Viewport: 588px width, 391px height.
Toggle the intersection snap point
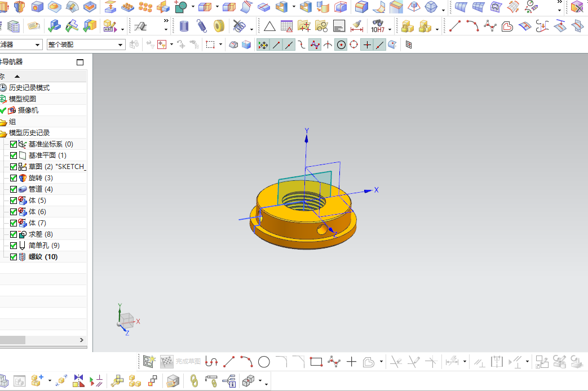pyautogui.click(x=328, y=45)
